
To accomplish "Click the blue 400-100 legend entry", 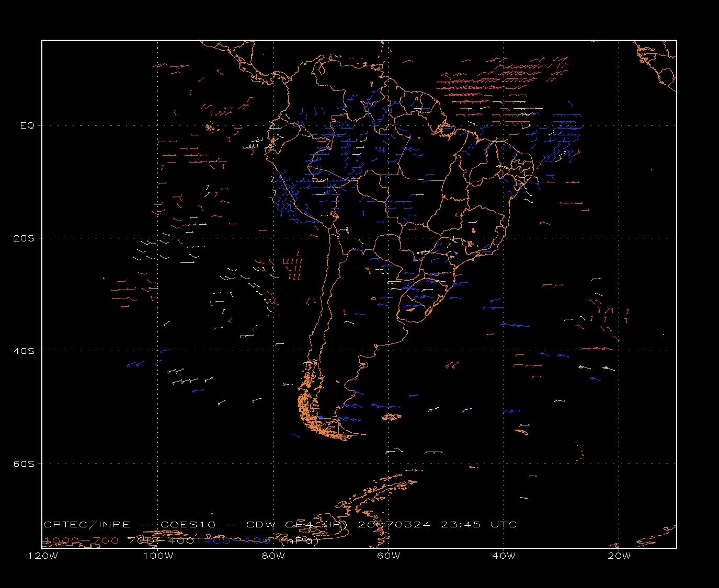I will point(237,540).
